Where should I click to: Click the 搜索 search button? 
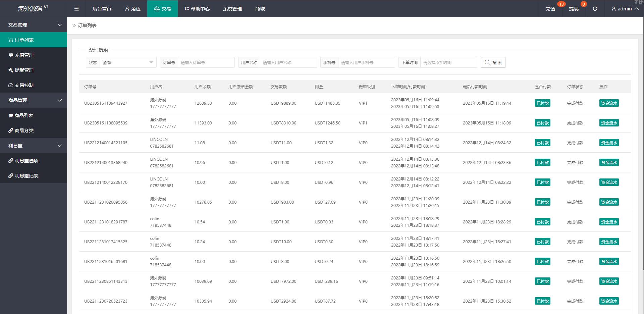coord(493,62)
